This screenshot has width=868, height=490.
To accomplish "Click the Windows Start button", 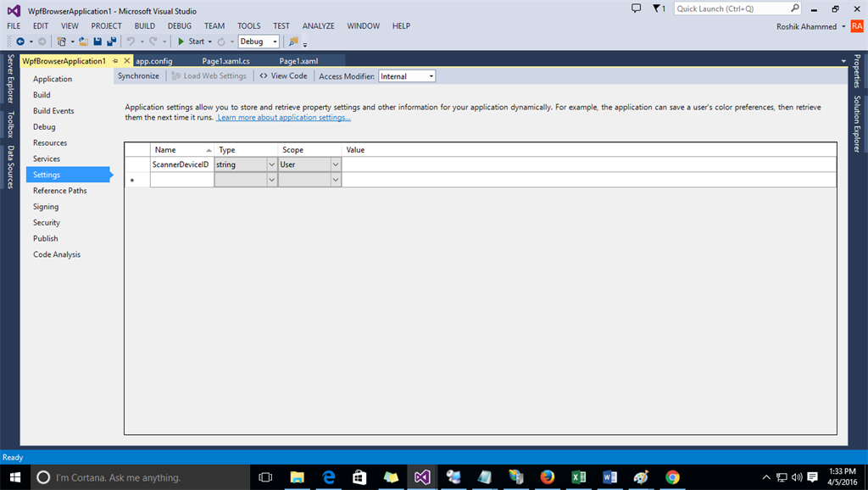I will coord(15,477).
